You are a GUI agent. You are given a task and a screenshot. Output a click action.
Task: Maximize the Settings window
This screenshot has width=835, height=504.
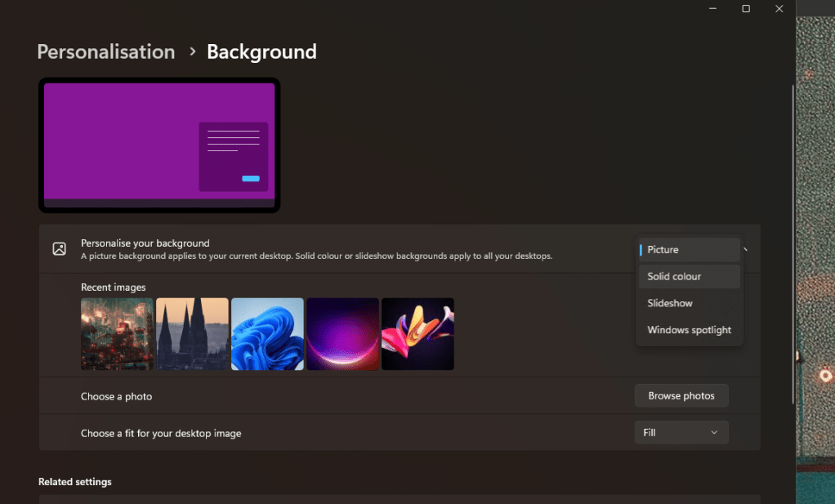click(746, 8)
